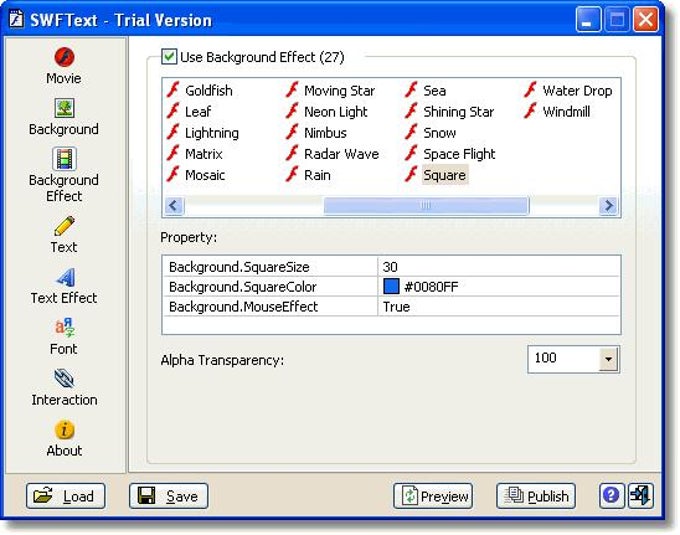Click flash icon beside Water Drop
Image resolution: width=680 pixels, height=535 pixels.
pos(530,90)
